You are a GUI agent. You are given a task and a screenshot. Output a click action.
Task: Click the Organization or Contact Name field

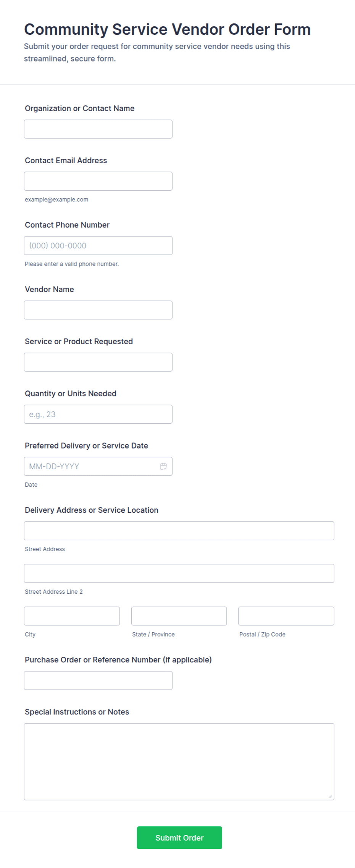pos(98,129)
